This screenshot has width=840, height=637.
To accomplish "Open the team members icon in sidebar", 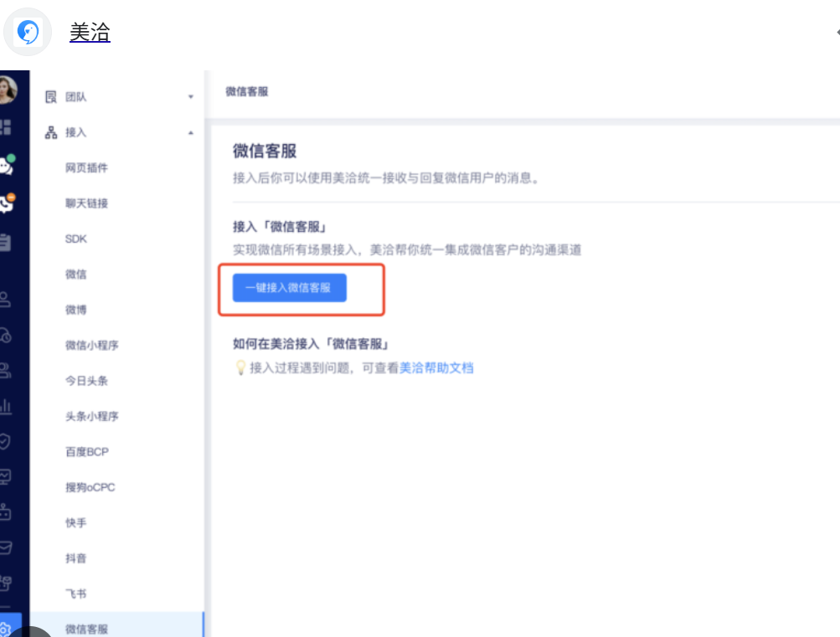I will pyautogui.click(x=5, y=370).
